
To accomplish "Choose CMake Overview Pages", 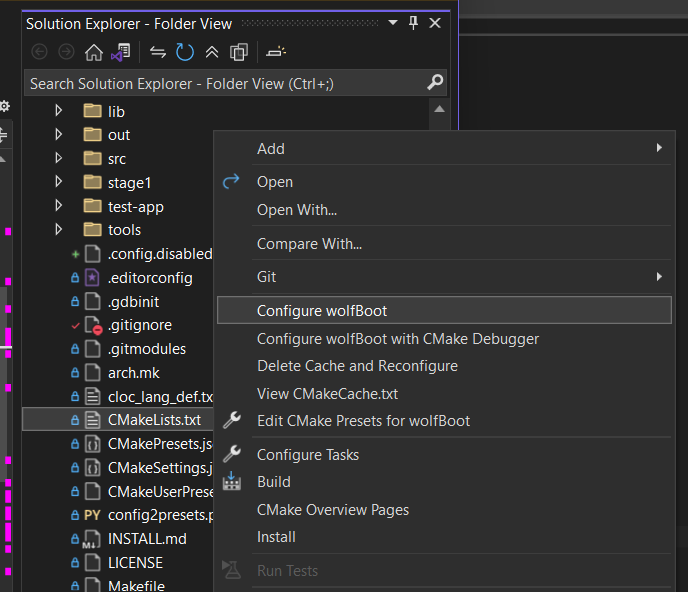I will (x=444, y=509).
